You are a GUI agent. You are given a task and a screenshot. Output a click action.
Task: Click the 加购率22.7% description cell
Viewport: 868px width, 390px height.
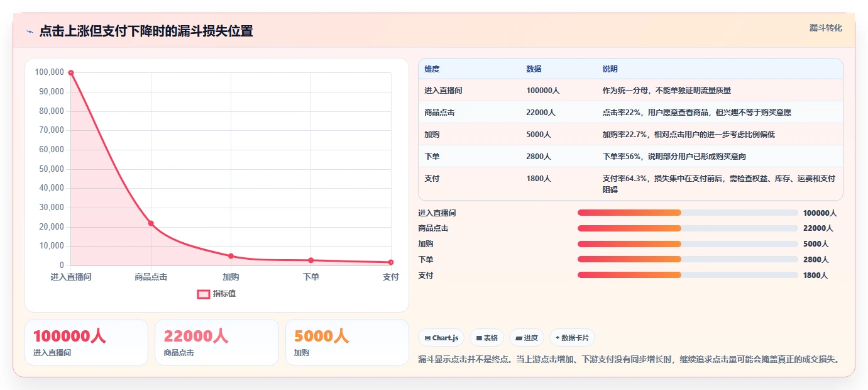tap(719, 134)
